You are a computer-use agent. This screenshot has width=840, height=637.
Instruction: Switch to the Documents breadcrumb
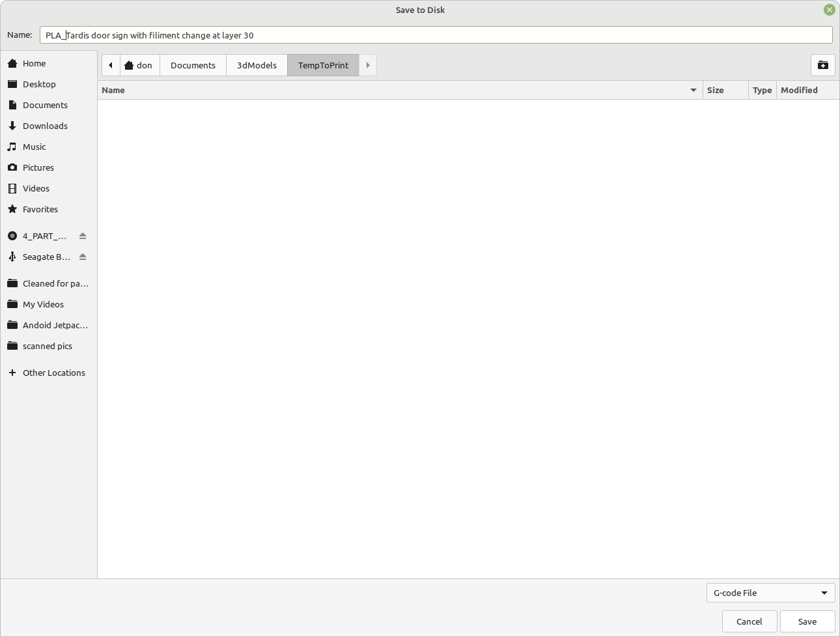[x=193, y=64]
